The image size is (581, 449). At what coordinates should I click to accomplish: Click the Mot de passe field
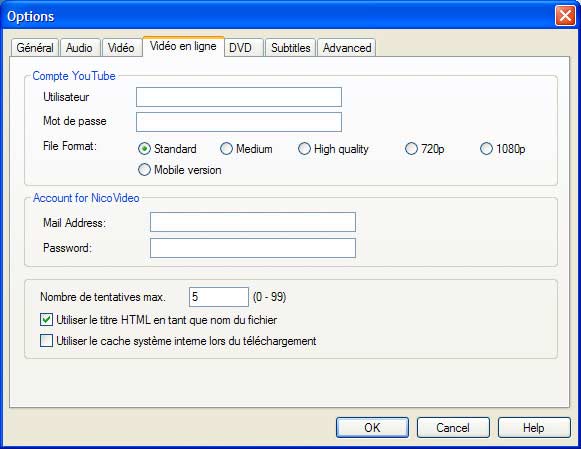click(239, 122)
